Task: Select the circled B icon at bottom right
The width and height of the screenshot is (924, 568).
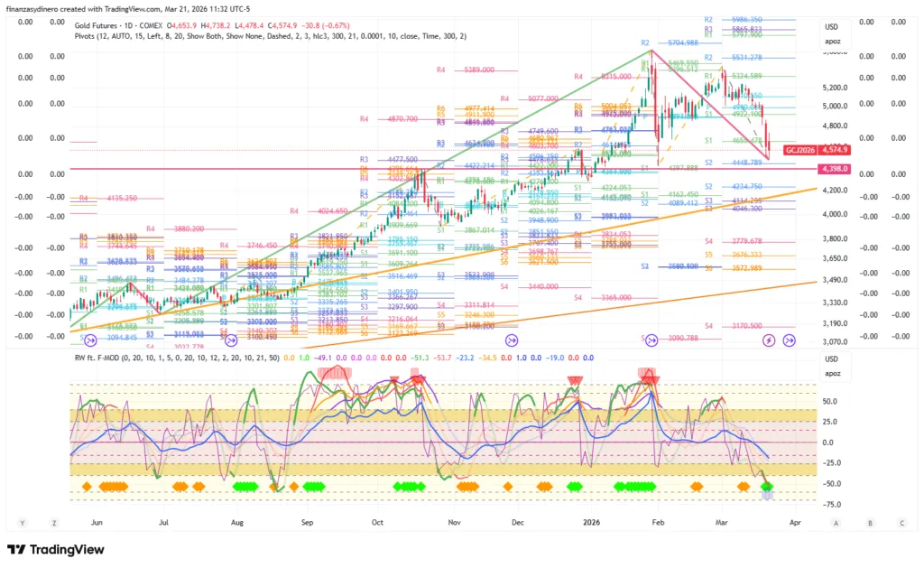Action: [869, 523]
